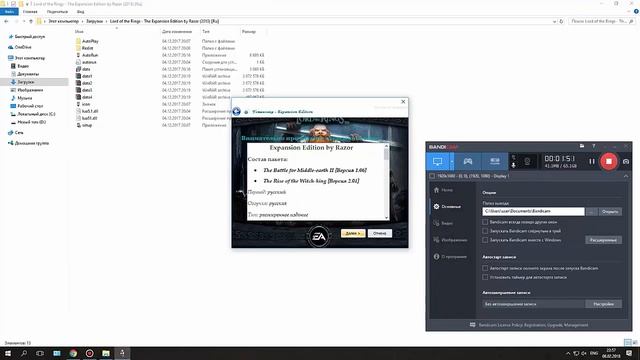Image resolution: width=640 pixels, height=360 pixels.
Task: Open Bandicam help question mark icon
Action: [593, 146]
